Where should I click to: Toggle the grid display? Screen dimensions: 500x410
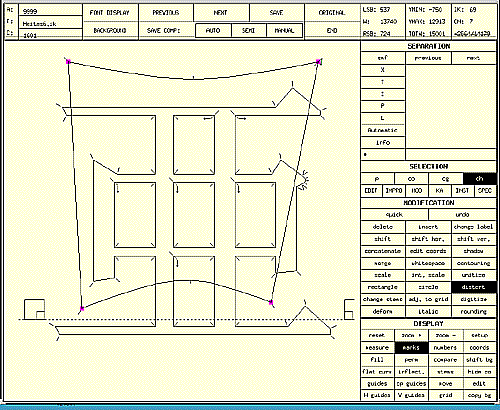point(445,395)
